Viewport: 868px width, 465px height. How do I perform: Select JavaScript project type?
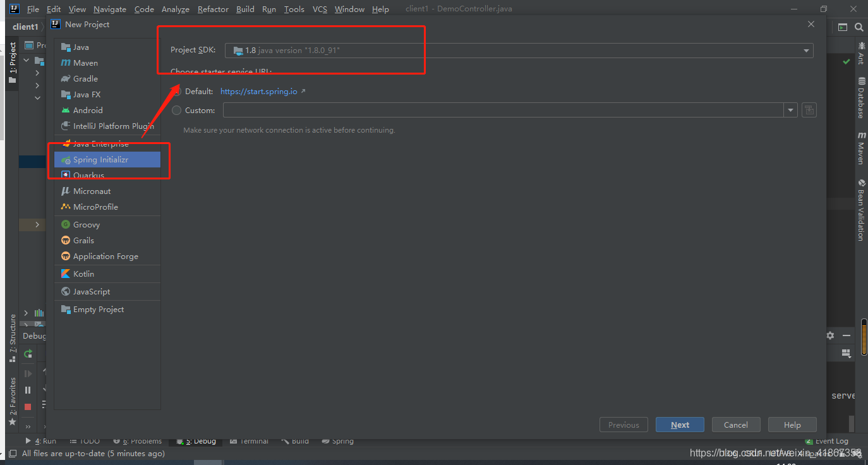(107, 292)
